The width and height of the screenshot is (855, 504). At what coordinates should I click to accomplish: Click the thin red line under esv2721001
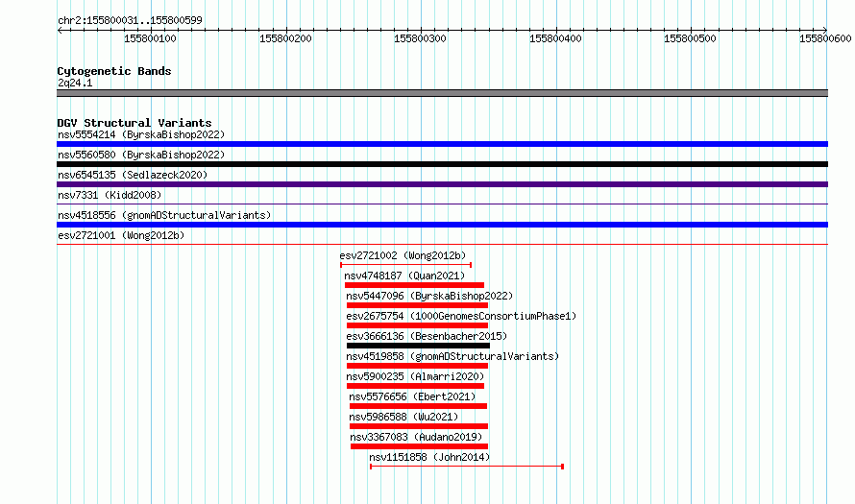tap(442, 245)
